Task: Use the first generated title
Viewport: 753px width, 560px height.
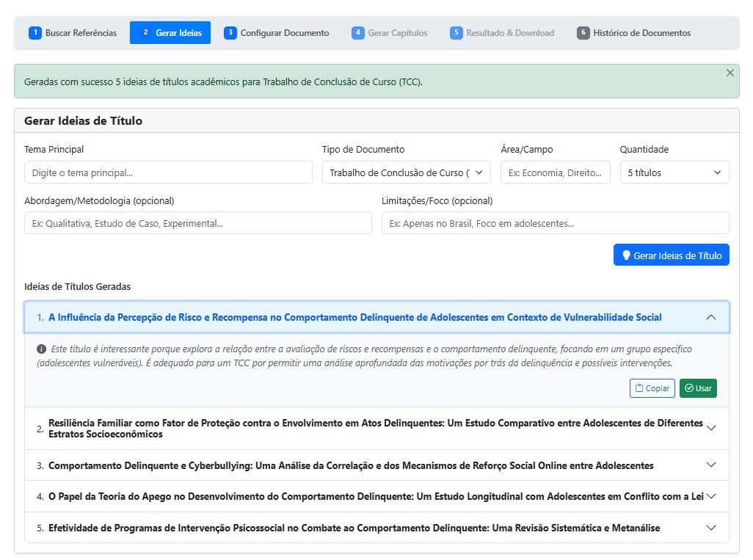Action: pos(697,388)
